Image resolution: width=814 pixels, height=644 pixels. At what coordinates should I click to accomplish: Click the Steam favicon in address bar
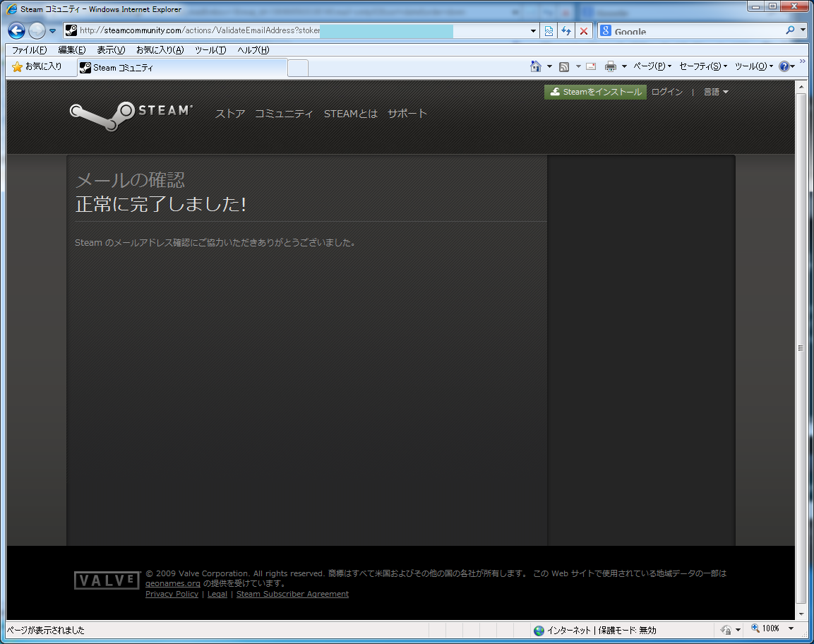pos(71,30)
